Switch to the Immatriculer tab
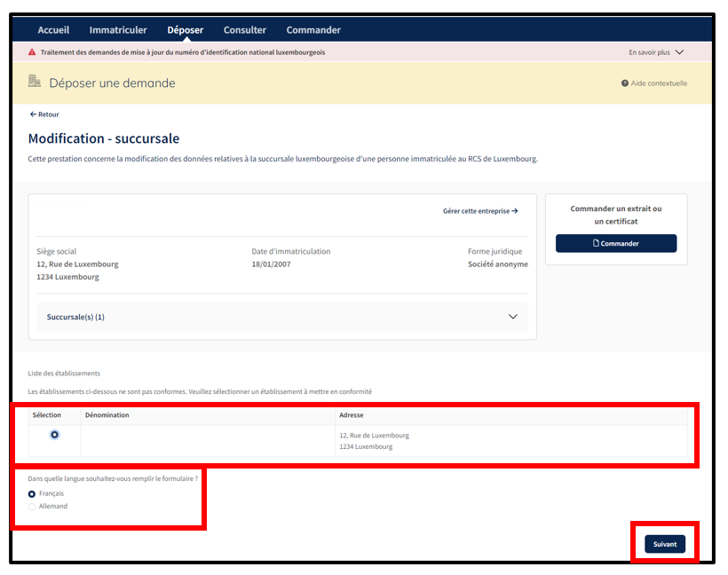728x575 pixels. point(118,30)
